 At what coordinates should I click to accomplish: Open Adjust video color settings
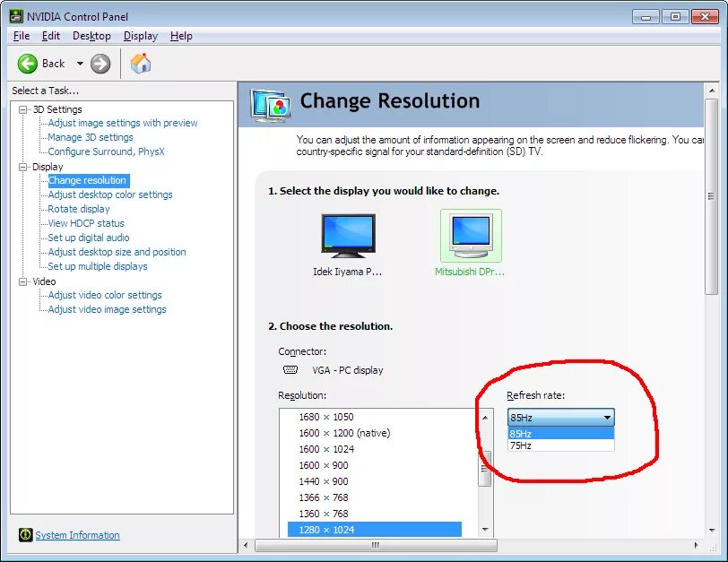pyautogui.click(x=105, y=295)
